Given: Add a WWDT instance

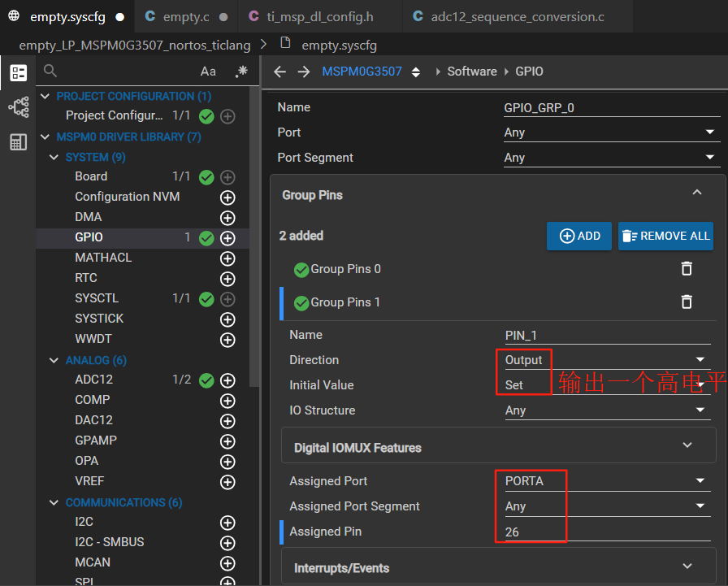Looking at the screenshot, I should pos(227,340).
